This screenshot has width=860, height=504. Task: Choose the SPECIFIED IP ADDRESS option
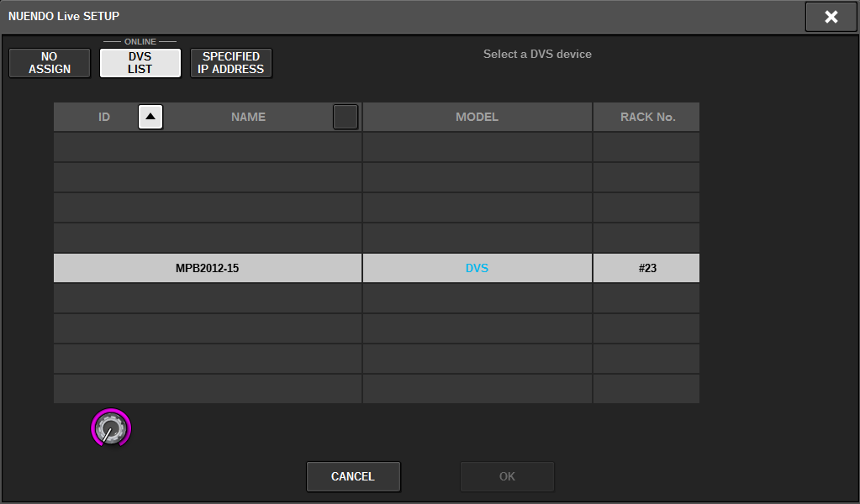[x=231, y=63]
